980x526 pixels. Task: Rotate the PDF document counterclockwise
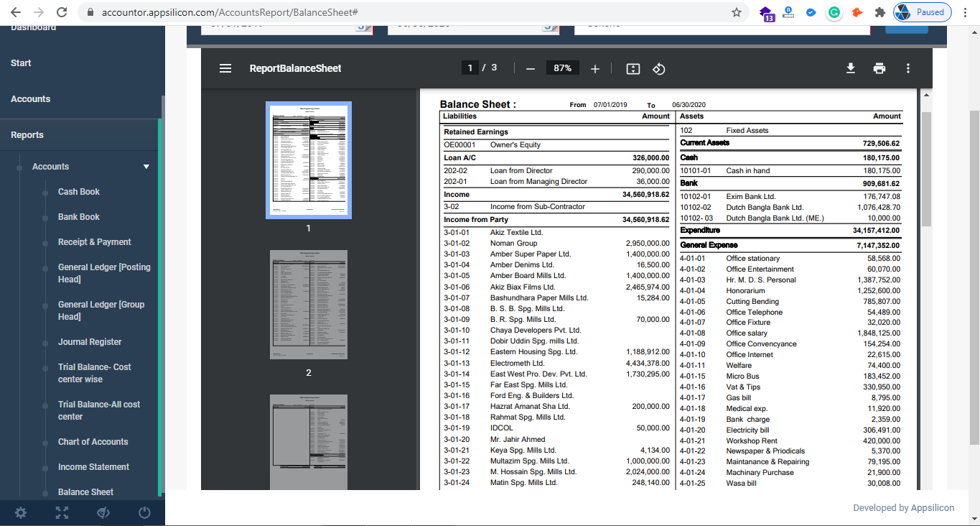click(x=658, y=68)
